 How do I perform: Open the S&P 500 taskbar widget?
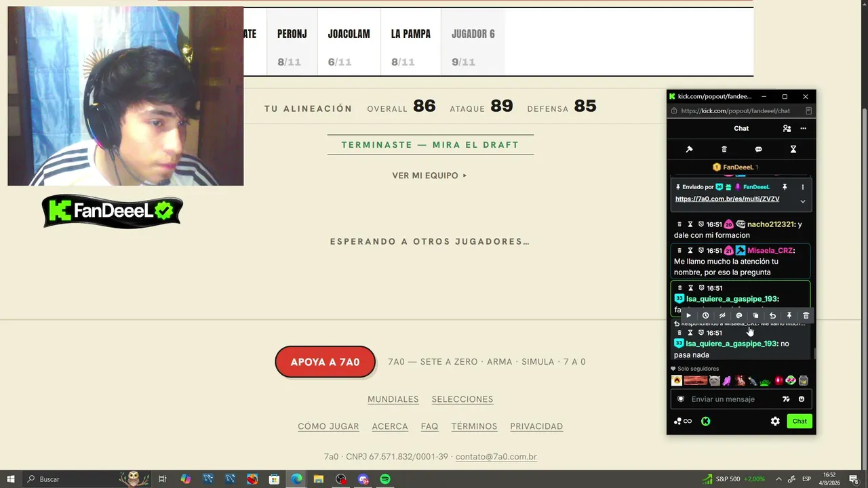click(734, 479)
